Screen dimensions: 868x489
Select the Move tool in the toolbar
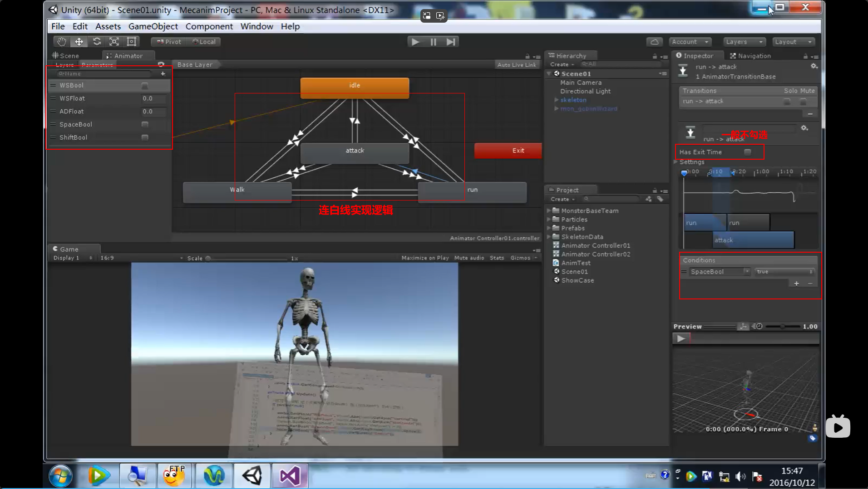[x=79, y=42]
